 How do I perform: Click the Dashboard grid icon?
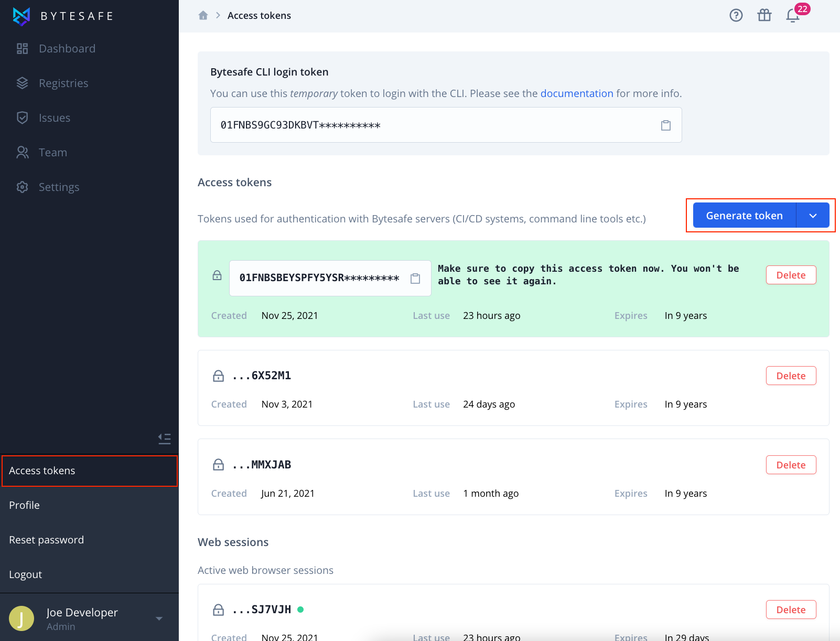[x=22, y=49]
